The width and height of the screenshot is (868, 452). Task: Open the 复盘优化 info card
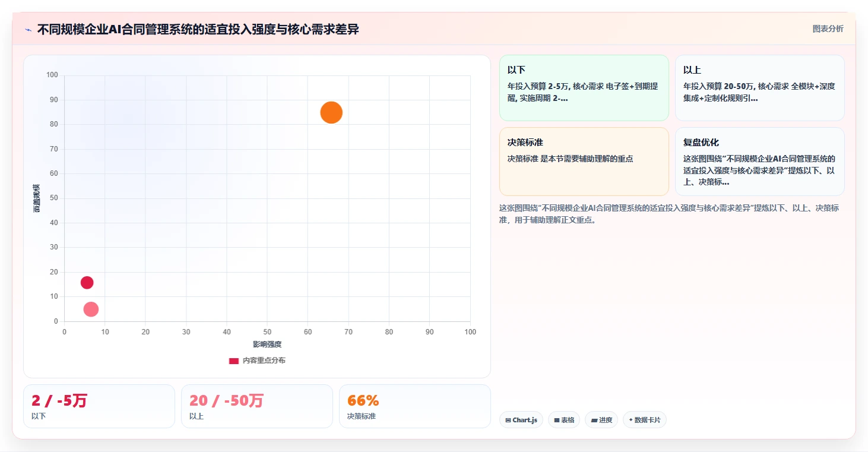click(x=760, y=162)
